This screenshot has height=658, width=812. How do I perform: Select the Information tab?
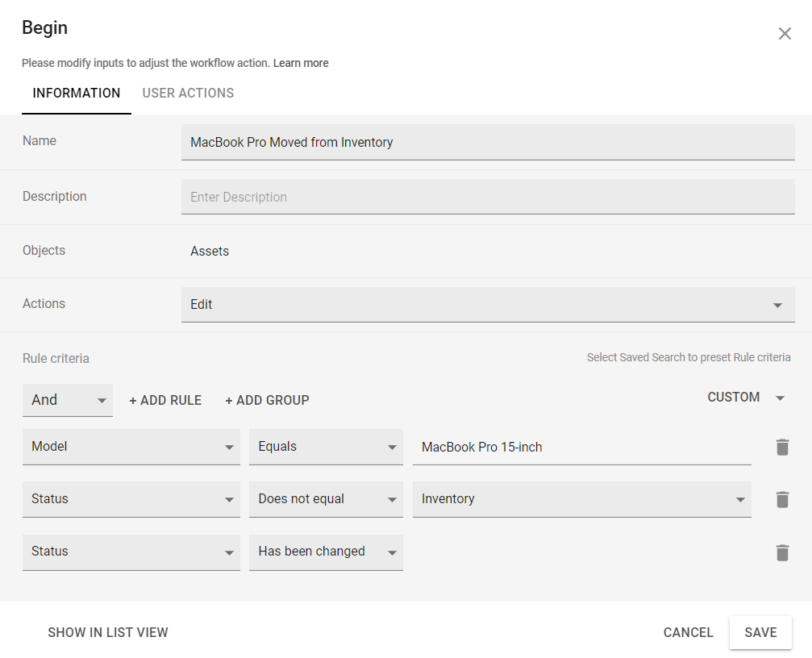tap(77, 93)
